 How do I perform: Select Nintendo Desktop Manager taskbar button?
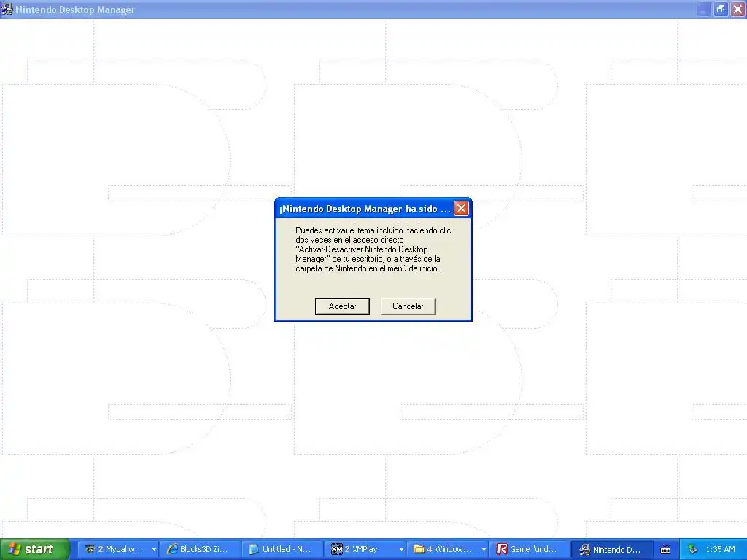612,550
